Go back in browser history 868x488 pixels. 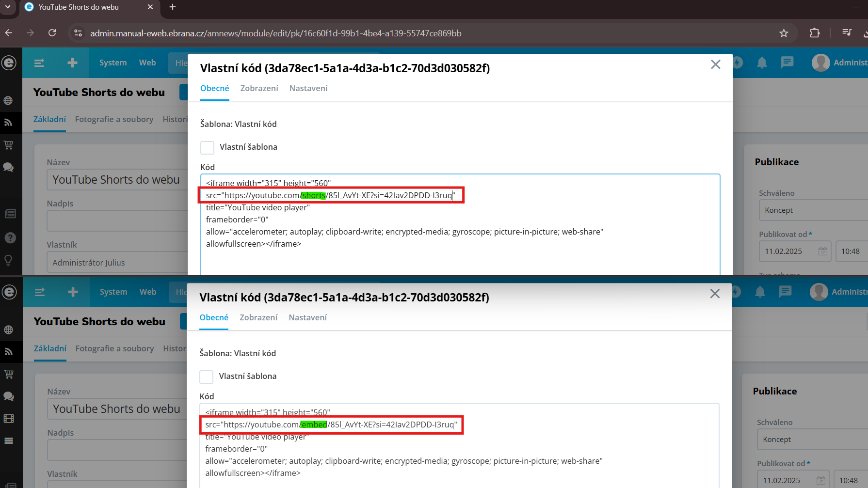pos(9,33)
